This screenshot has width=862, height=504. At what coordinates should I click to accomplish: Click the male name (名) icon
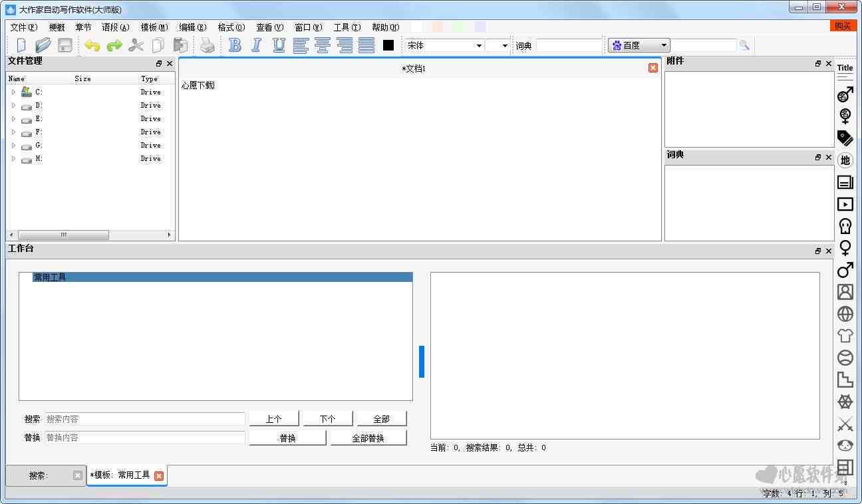845,95
